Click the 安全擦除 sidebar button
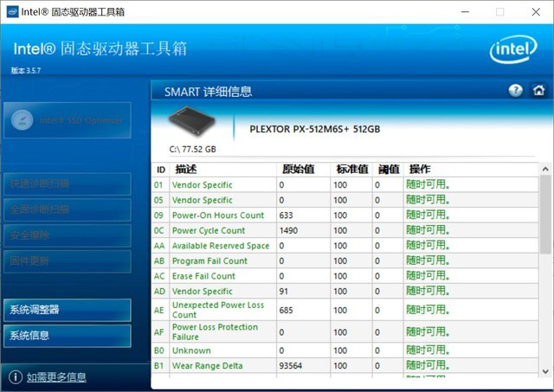 pyautogui.click(x=67, y=235)
